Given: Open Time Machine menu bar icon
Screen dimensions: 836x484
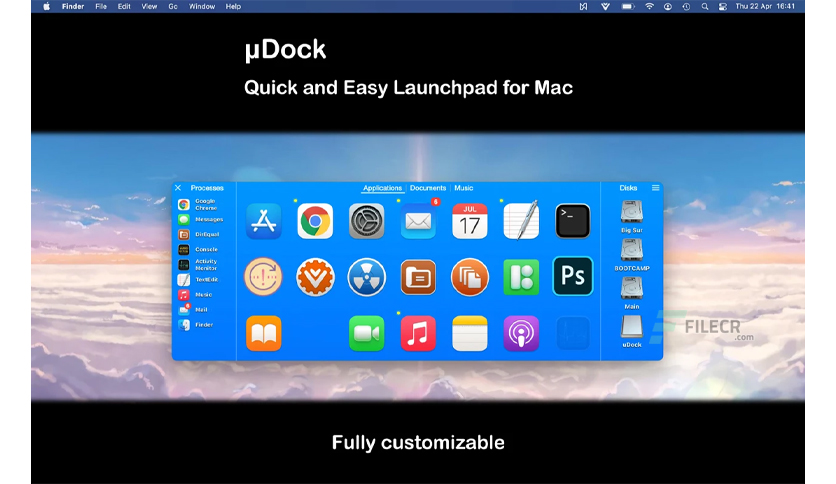Looking at the screenshot, I should tap(686, 6).
